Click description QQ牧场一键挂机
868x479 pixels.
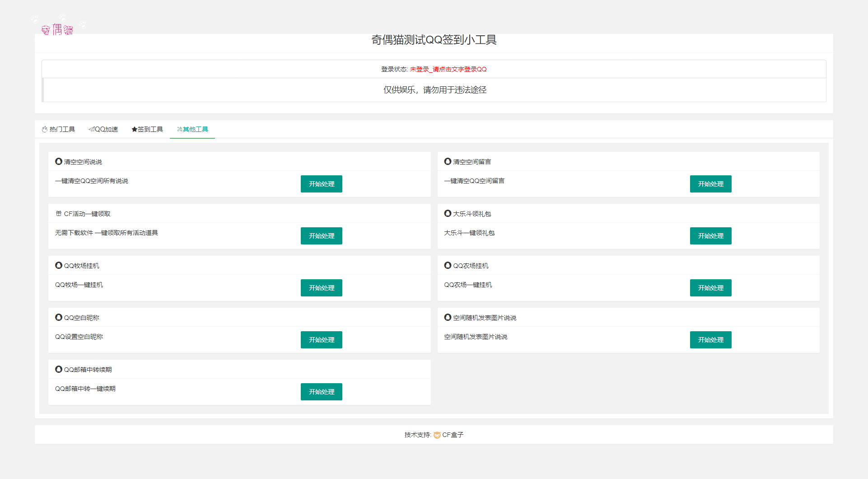(x=79, y=285)
